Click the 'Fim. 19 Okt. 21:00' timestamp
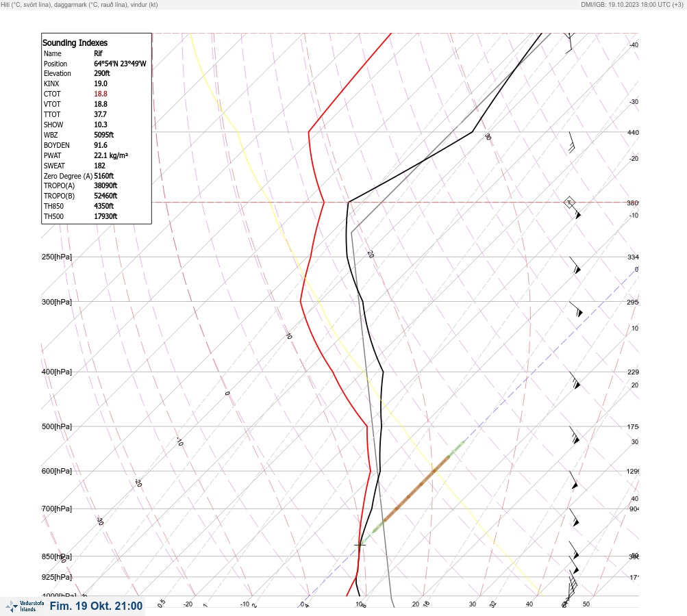This screenshot has width=687, height=616. point(96,606)
